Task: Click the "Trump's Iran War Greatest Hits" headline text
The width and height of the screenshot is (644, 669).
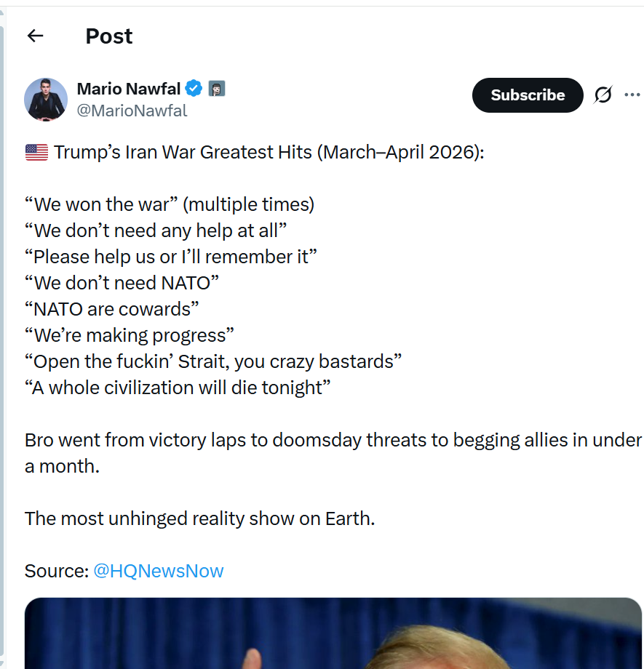Action: (x=268, y=153)
